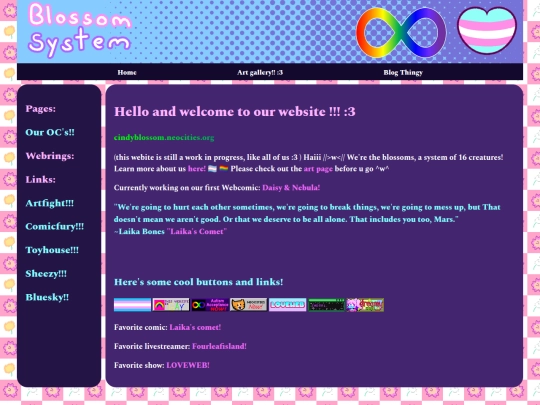The image size is (540, 405).
Task: Click the Blossom System logo
Action: click(80, 30)
